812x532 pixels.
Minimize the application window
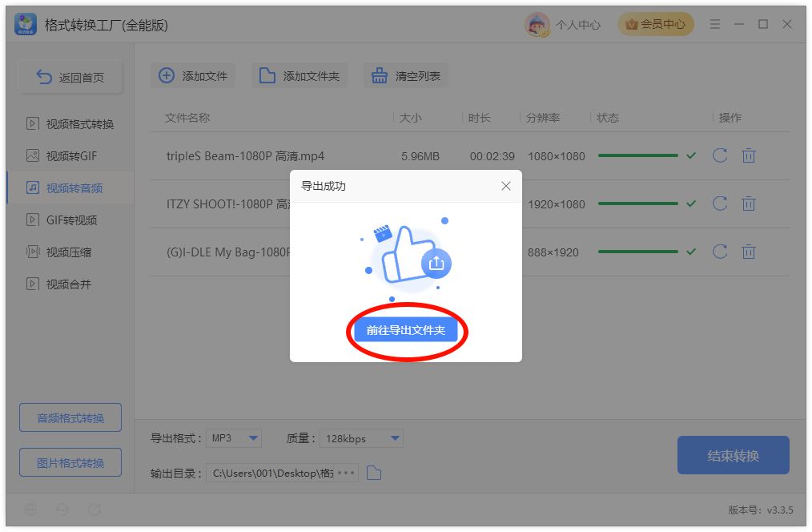point(739,24)
